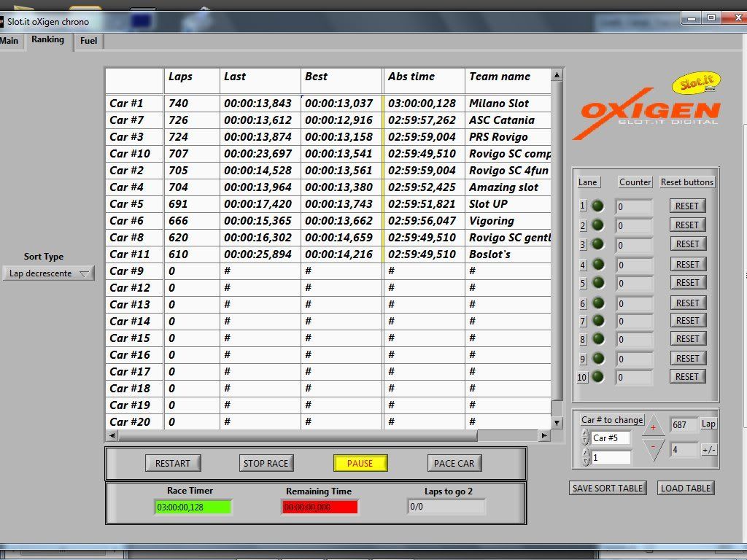Toggle the lane 1 green LED indicator

597,206
